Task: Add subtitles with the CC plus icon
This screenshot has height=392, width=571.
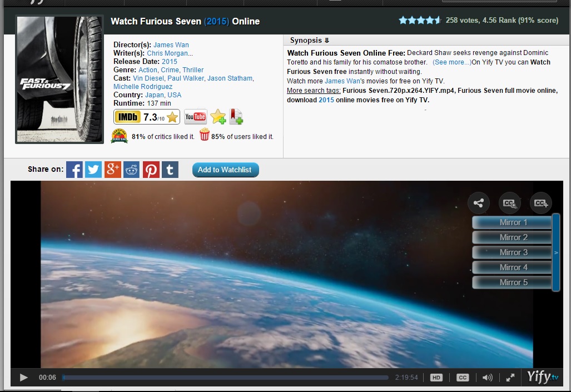Action: click(x=541, y=203)
